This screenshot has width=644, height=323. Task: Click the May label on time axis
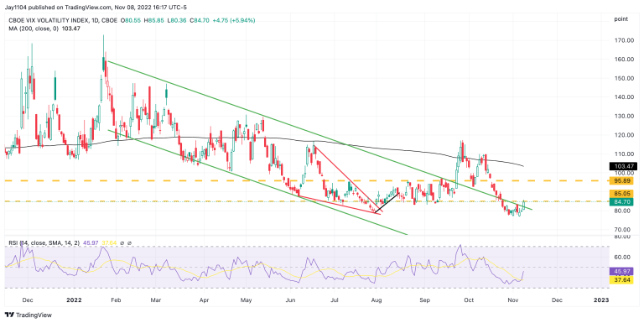click(246, 300)
